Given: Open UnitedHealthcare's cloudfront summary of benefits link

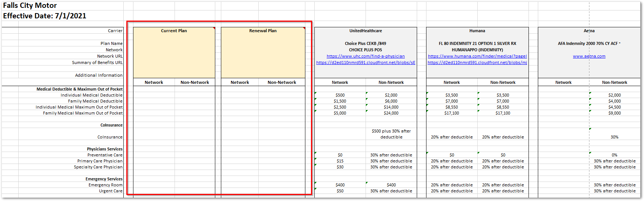Looking at the screenshot, I should pyautogui.click(x=366, y=63).
